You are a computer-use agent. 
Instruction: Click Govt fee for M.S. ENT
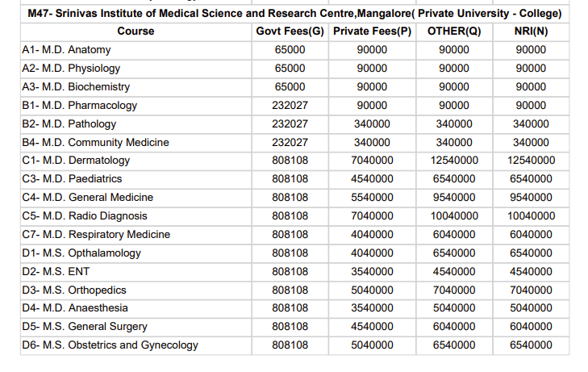point(290,271)
